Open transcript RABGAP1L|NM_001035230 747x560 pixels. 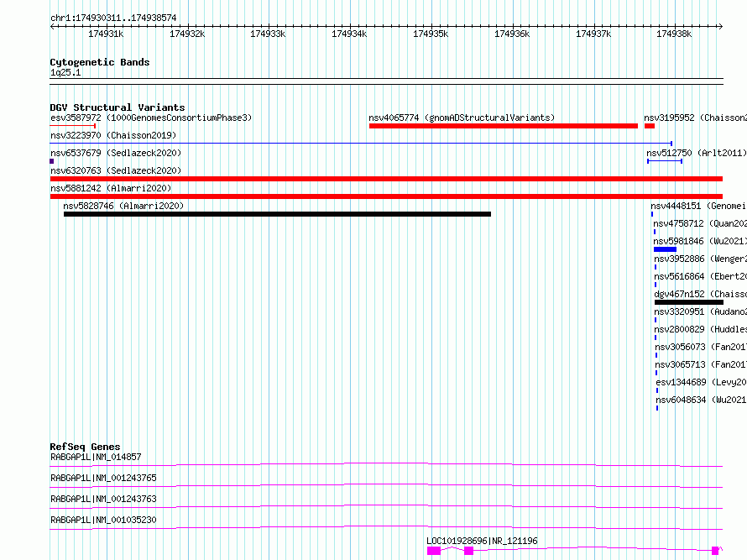coord(103,520)
